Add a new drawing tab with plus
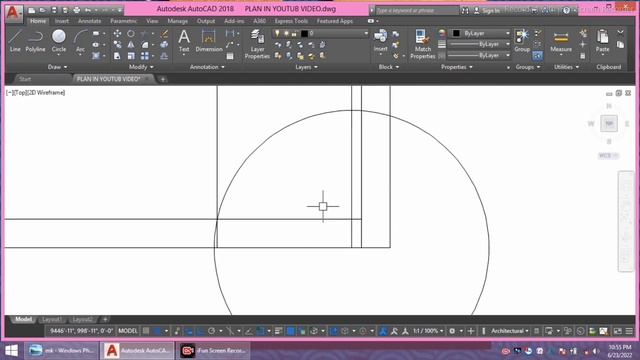This screenshot has height=360, width=640. pyautogui.click(x=162, y=79)
